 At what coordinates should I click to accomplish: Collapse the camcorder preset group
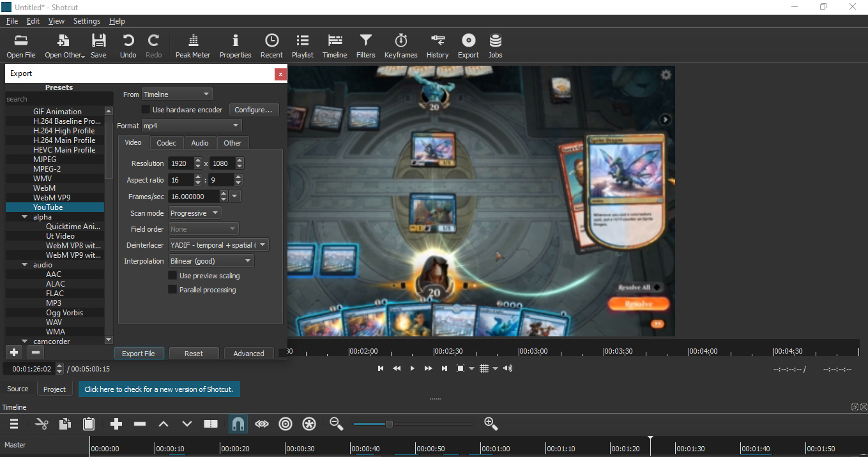(x=25, y=341)
